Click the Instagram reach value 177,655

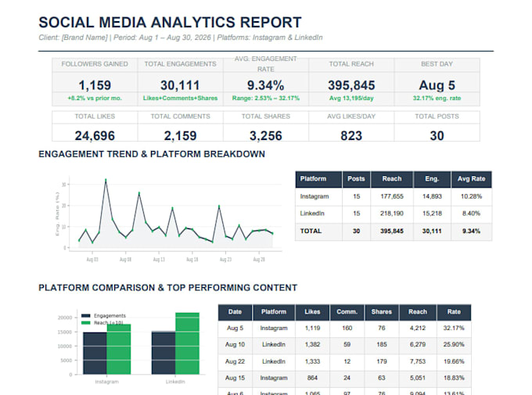pos(392,196)
